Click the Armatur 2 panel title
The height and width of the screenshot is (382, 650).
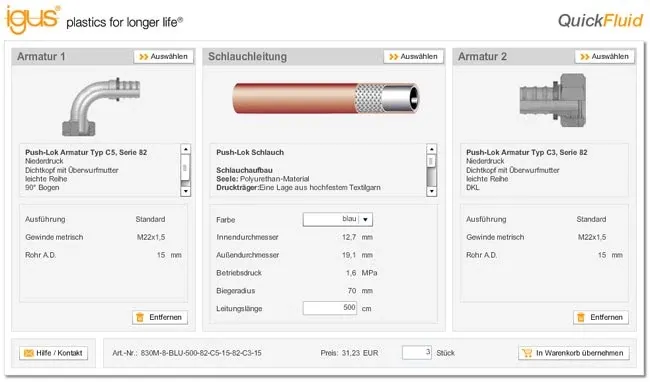click(483, 57)
